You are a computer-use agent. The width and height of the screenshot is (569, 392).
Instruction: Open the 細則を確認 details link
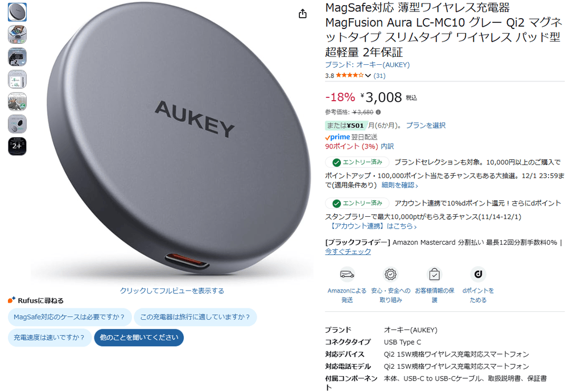pyautogui.click(x=399, y=185)
